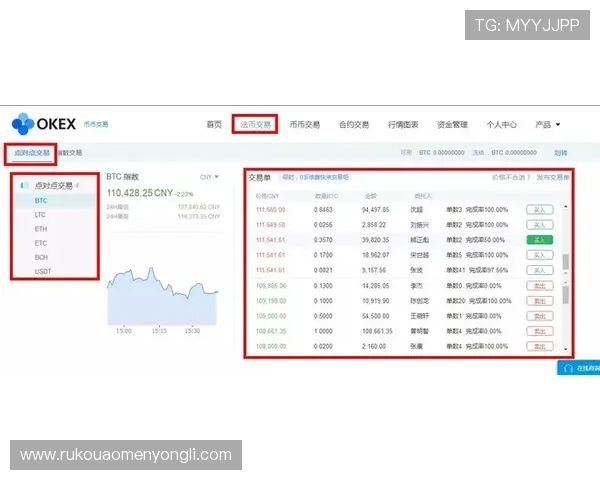
Task: Open the 在线咨询 headset support button
Action: tap(579, 368)
